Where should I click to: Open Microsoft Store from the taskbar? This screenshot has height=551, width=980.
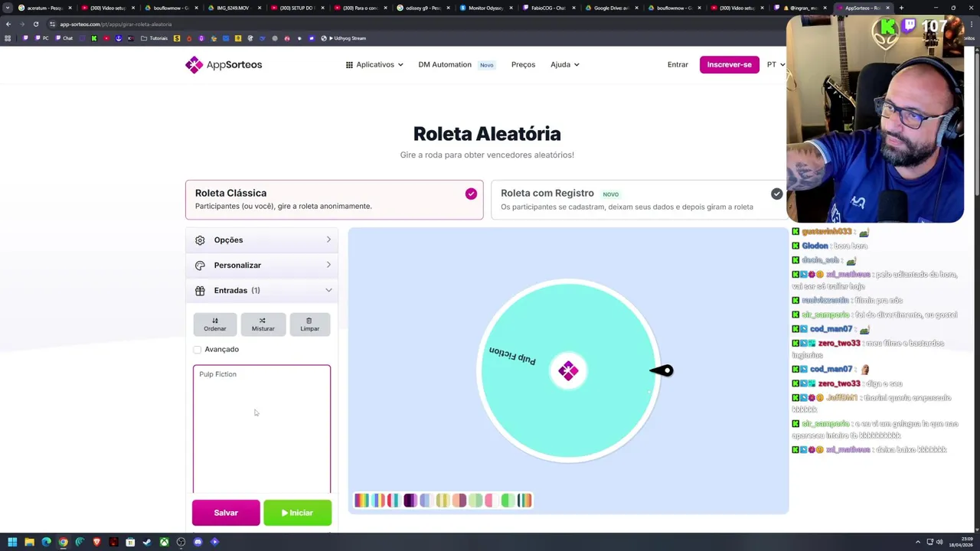(x=130, y=542)
